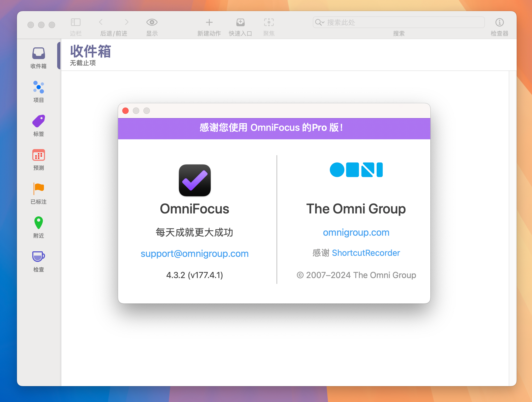Open the Flagged perspective (已标注)
The height and width of the screenshot is (402, 532).
39,193
